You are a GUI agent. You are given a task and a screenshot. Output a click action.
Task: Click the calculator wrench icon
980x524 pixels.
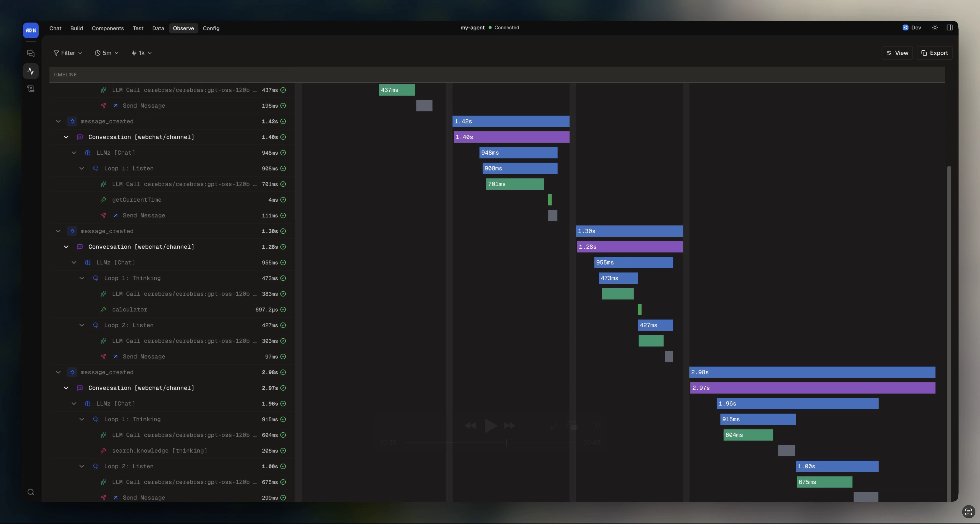click(103, 309)
